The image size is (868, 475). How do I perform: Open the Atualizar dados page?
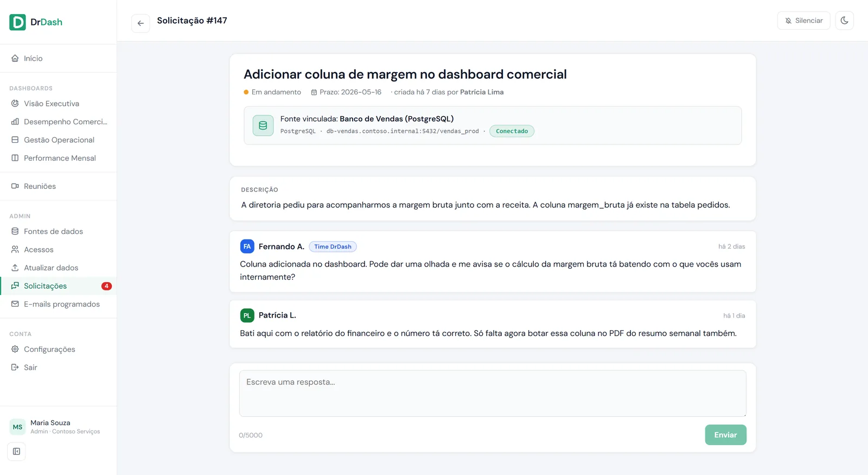pyautogui.click(x=58, y=268)
